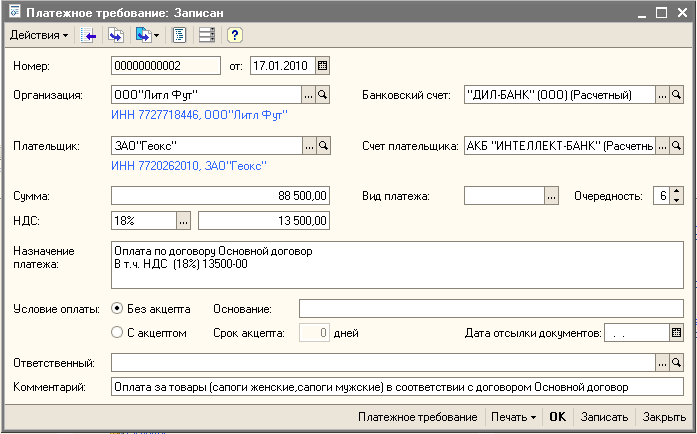Click the help question mark icon
The width and height of the screenshot is (697, 434).
click(234, 35)
